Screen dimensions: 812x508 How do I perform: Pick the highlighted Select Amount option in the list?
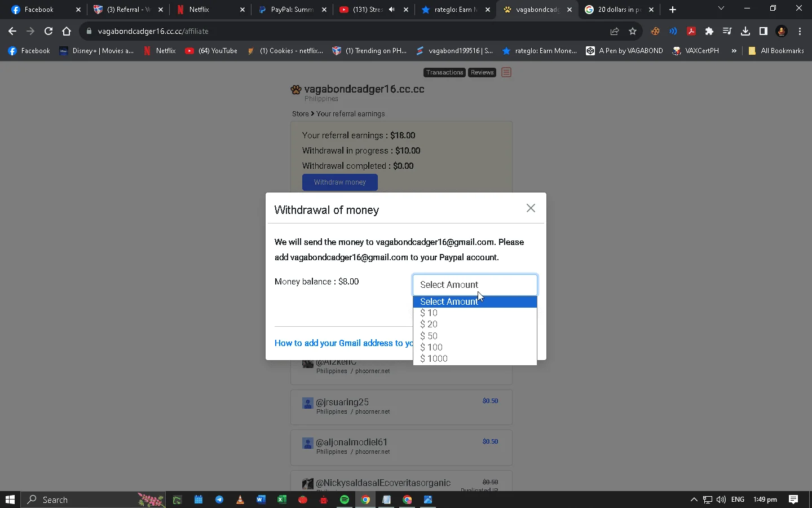(x=475, y=301)
